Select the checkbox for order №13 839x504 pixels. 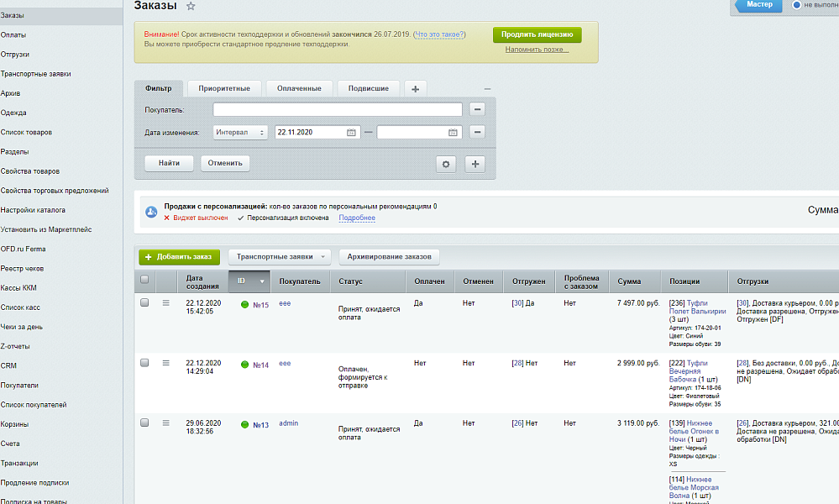click(144, 423)
